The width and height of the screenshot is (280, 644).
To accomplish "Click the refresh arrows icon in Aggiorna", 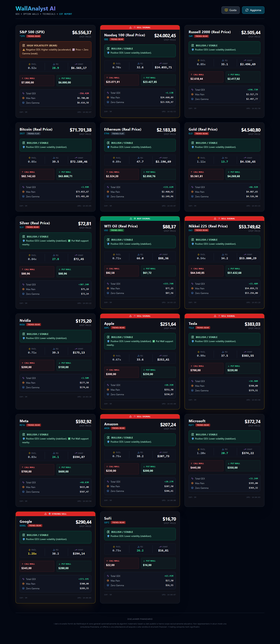I will click(x=247, y=10).
